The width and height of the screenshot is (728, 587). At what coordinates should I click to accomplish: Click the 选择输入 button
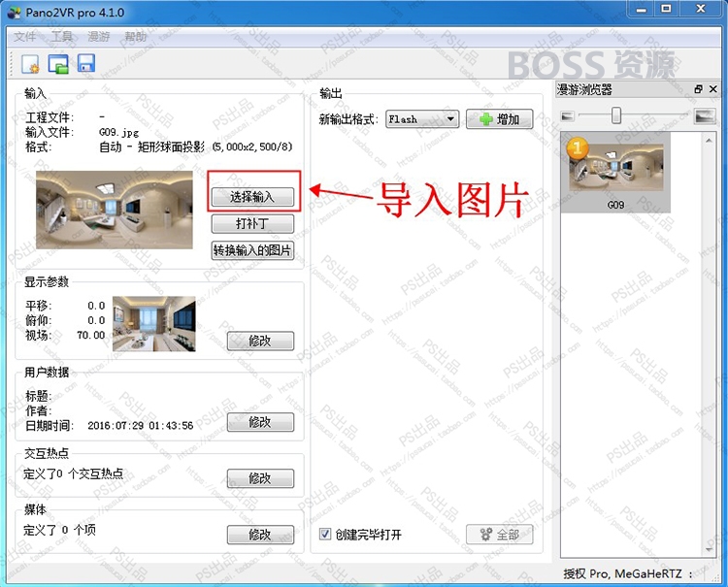tap(252, 197)
